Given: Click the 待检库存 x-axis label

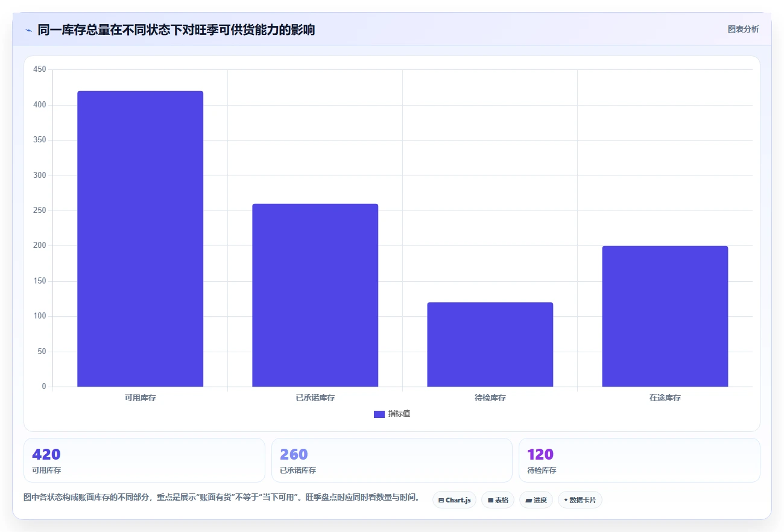Looking at the screenshot, I should point(490,398).
